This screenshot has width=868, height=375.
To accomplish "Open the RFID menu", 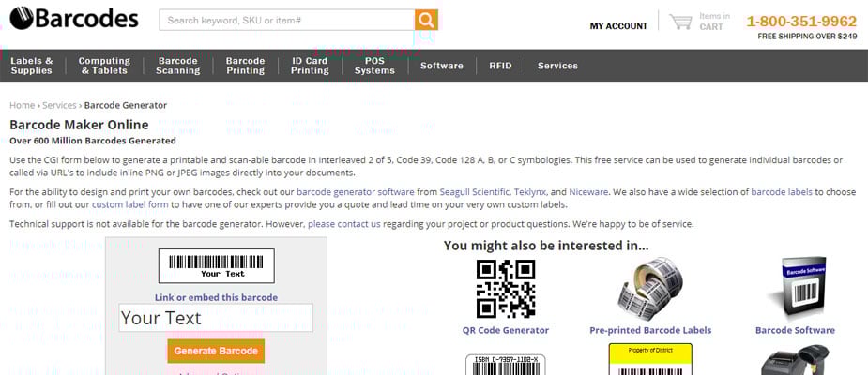I will (x=500, y=66).
